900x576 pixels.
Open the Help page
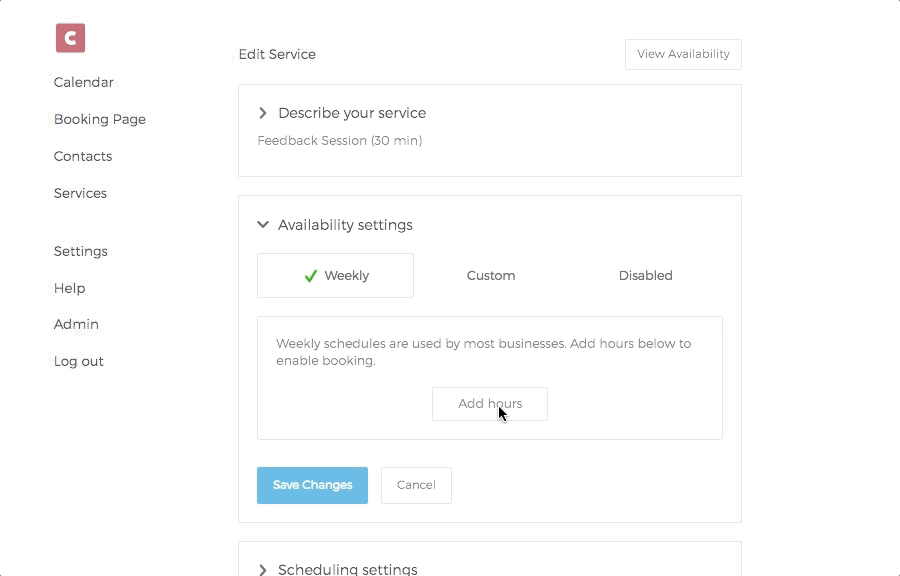coord(69,288)
